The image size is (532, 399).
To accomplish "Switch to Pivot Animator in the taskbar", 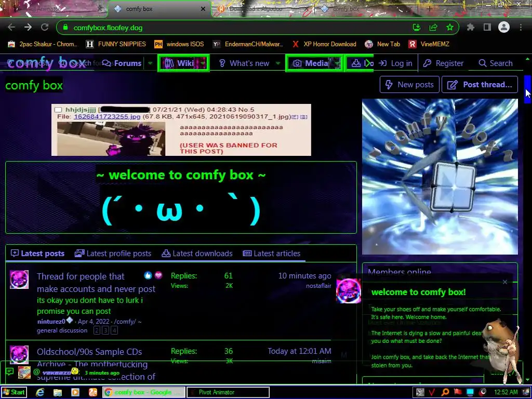I will pos(228,392).
